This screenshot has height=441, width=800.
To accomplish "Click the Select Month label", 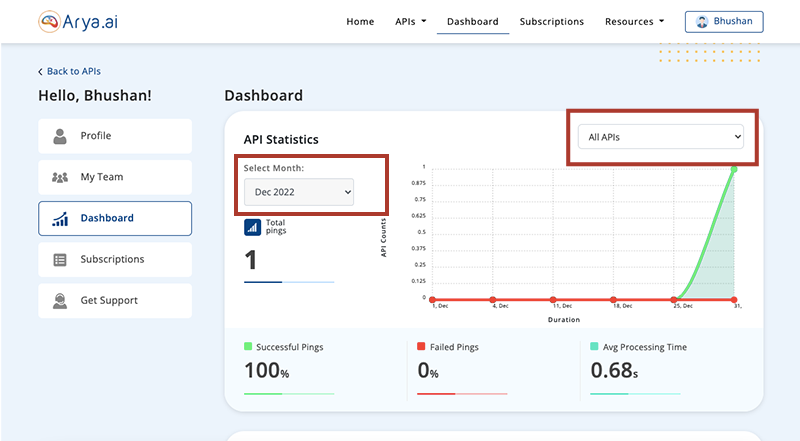I will tap(273, 168).
